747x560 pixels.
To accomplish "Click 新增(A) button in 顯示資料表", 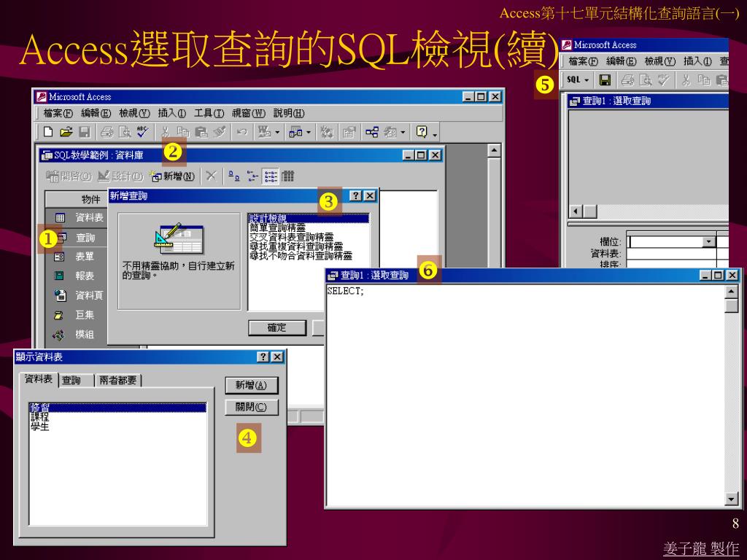I will [251, 385].
